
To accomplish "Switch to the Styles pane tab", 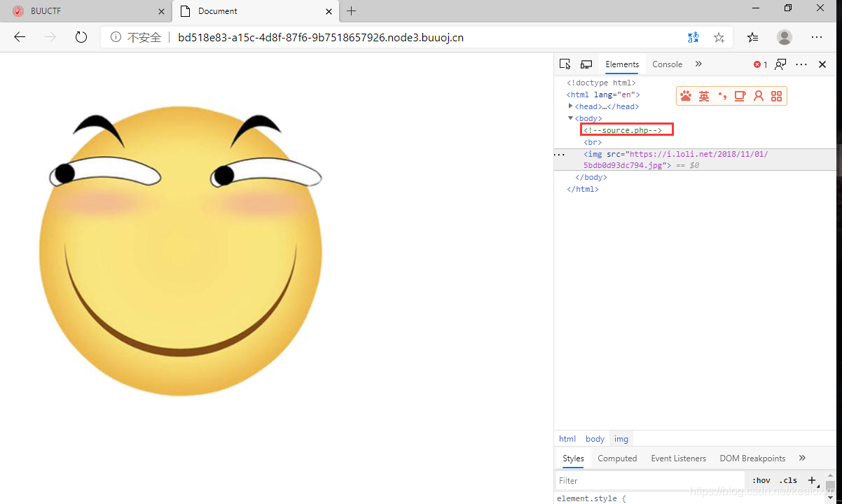I will 573,458.
